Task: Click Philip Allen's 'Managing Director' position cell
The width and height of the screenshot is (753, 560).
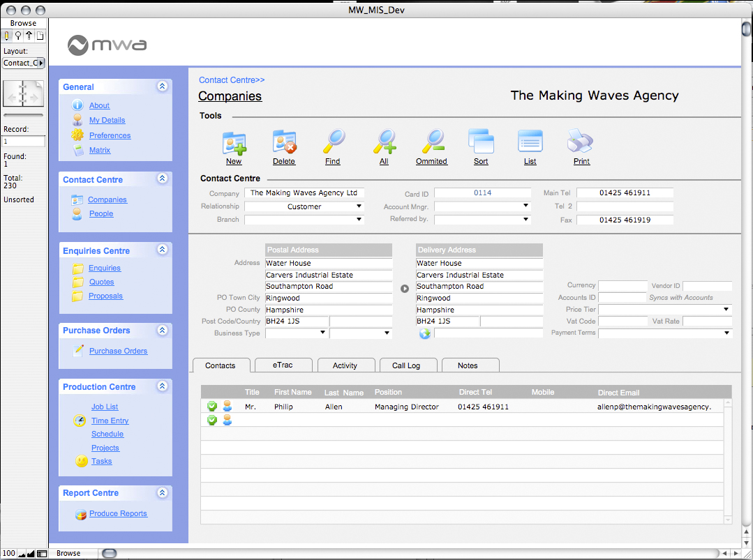Action: pyautogui.click(x=407, y=407)
